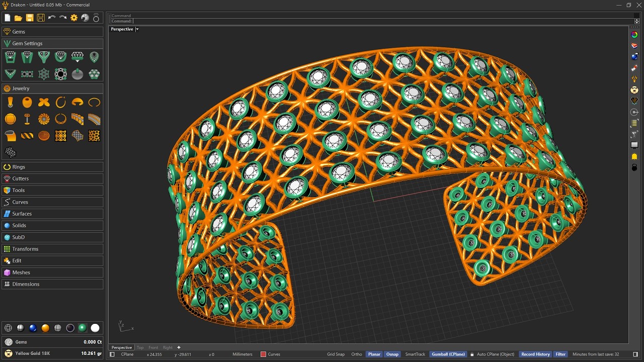Click the CPlane coordinate label
Viewport: 644px width, 362px height.
[x=127, y=354]
